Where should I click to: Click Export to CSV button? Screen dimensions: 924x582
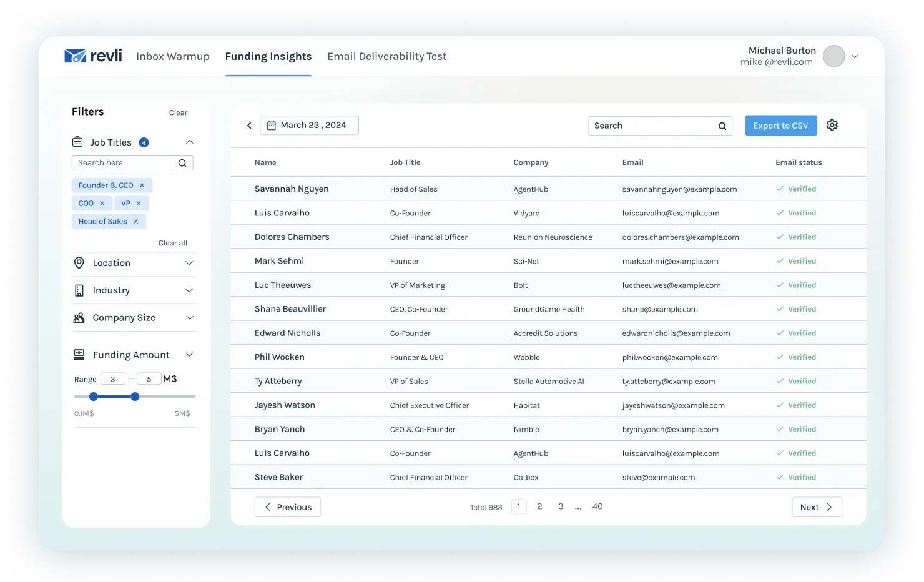point(781,126)
